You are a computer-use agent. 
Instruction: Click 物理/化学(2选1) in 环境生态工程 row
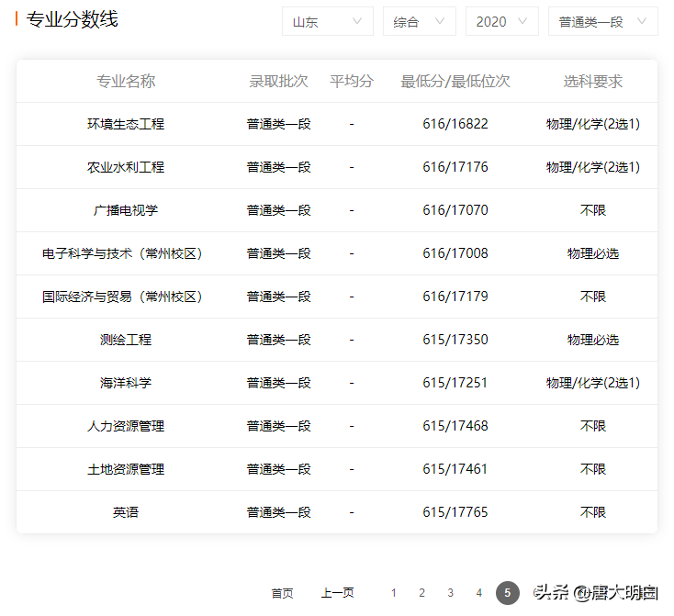[x=593, y=124]
